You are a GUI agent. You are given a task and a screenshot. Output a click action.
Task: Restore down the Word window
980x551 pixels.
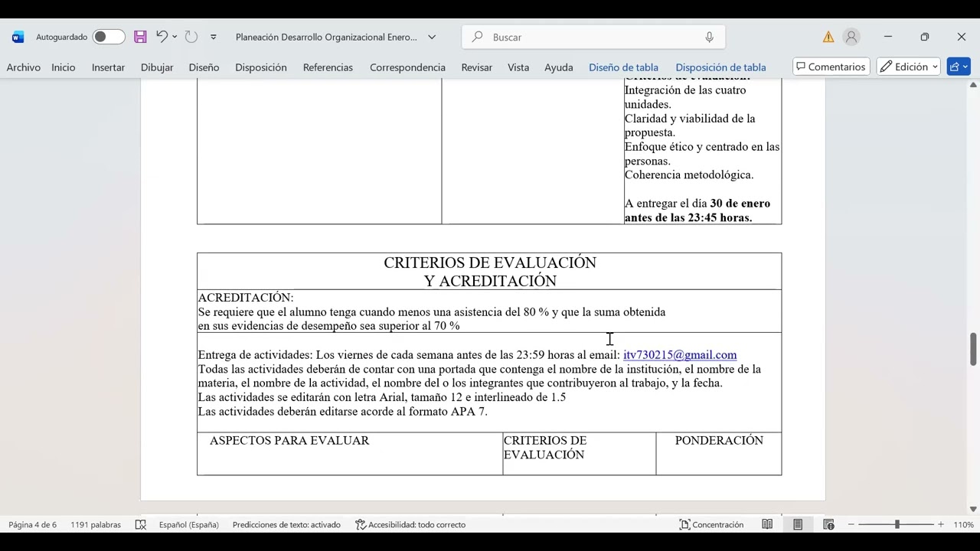click(925, 37)
